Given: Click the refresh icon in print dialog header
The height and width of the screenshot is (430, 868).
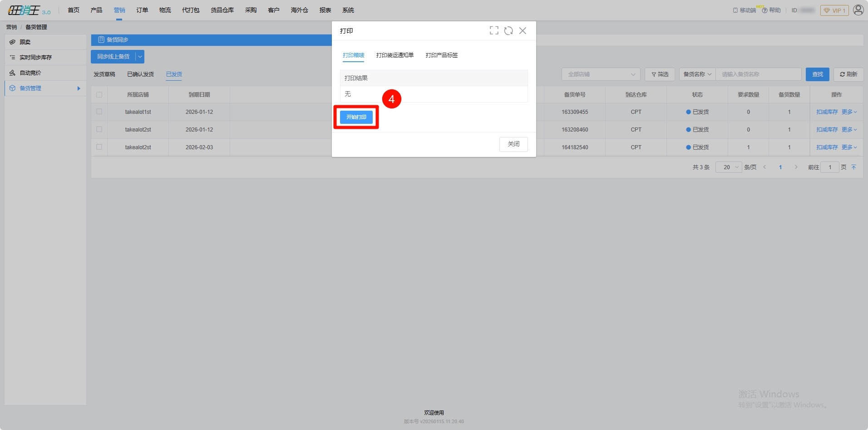Looking at the screenshot, I should click(x=508, y=30).
